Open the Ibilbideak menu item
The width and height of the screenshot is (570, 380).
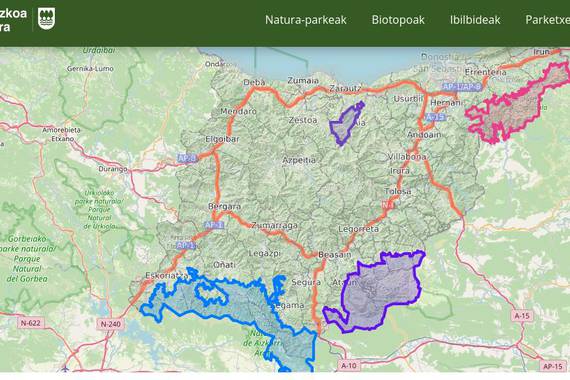475,20
